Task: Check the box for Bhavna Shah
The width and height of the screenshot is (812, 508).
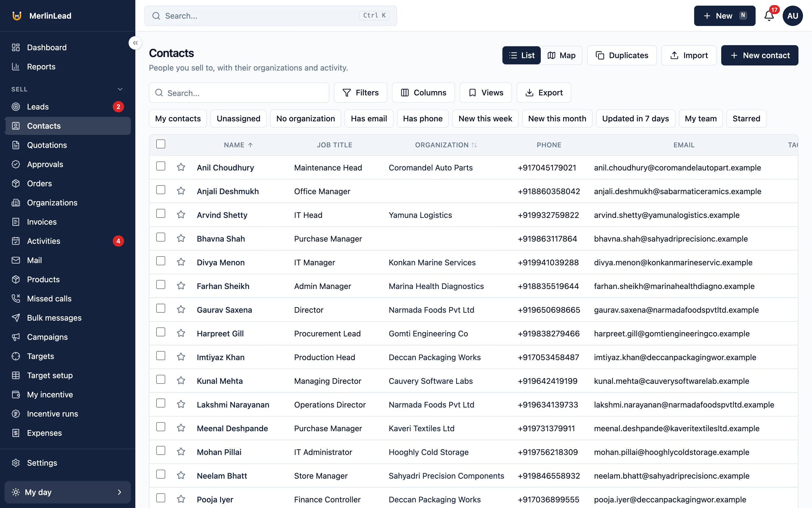Action: 161,237
